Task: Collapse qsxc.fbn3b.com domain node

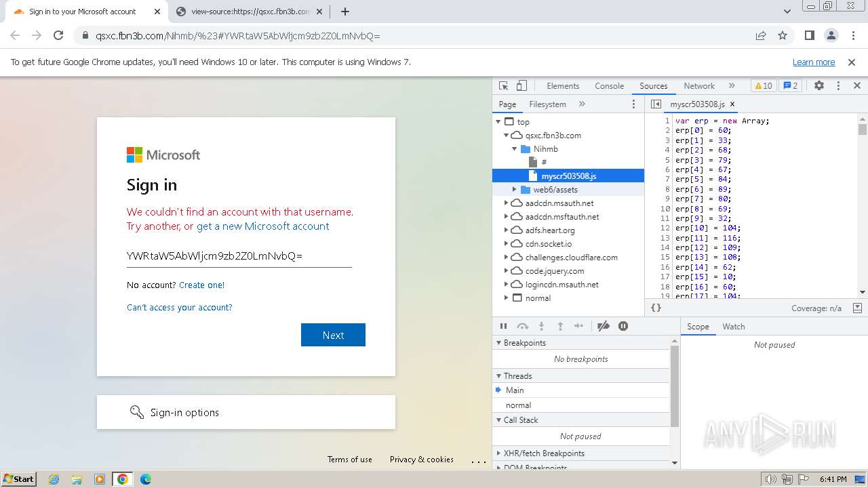Action: click(x=506, y=136)
